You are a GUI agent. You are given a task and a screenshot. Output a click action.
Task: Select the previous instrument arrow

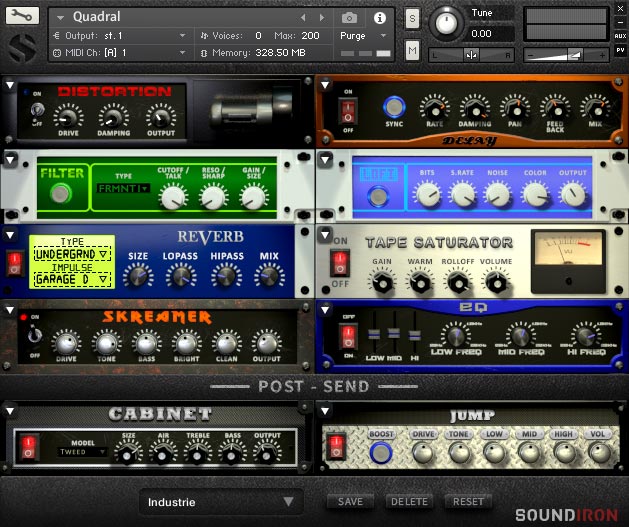pyautogui.click(x=303, y=18)
